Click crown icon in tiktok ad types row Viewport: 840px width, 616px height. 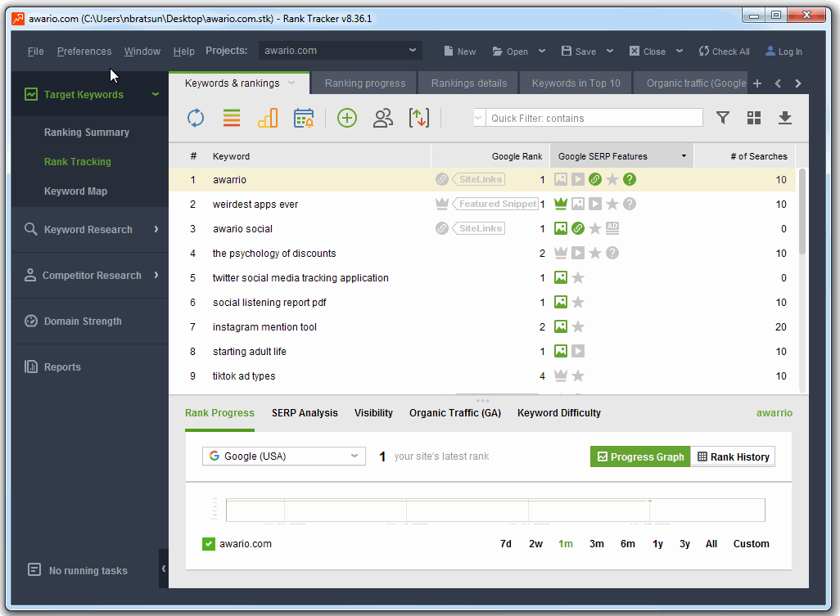(561, 375)
